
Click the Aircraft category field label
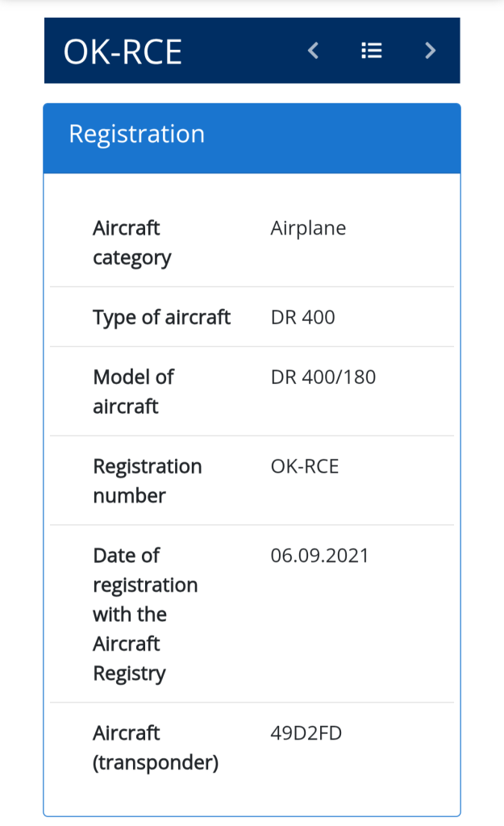point(132,243)
